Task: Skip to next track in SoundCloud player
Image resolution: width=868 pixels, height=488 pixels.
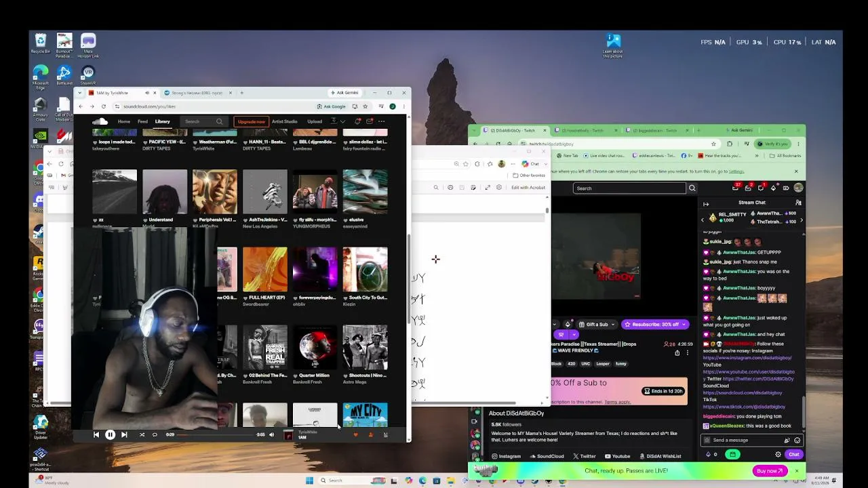Action: [x=124, y=434]
